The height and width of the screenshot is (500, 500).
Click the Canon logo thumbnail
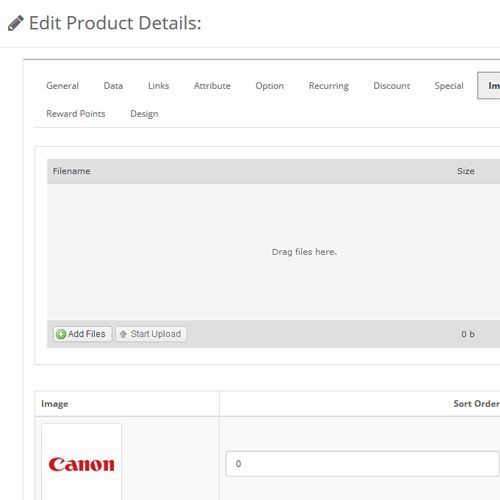tap(81, 464)
